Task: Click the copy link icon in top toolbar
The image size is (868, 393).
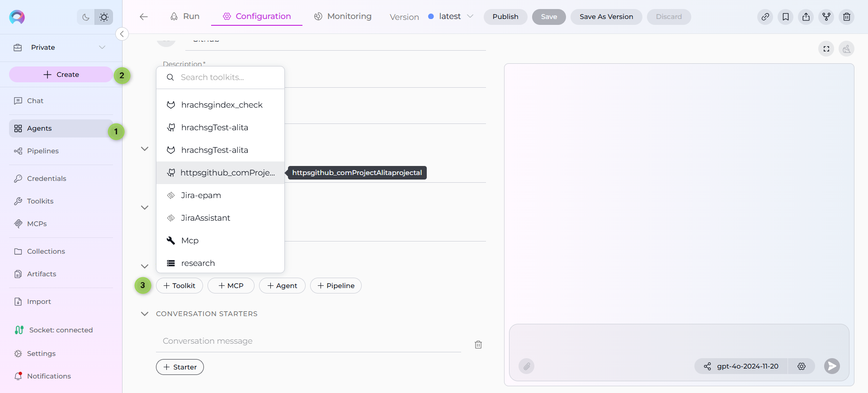Action: click(765, 17)
